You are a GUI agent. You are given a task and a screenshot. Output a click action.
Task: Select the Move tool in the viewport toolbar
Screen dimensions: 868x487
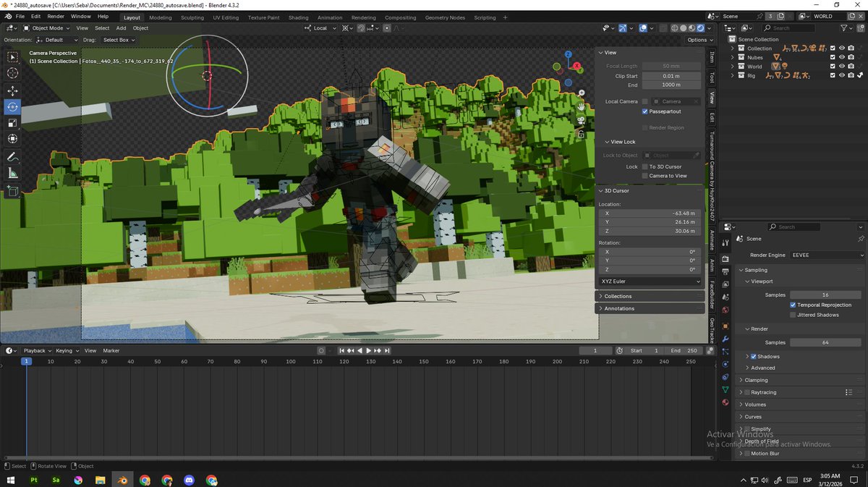[x=12, y=90]
